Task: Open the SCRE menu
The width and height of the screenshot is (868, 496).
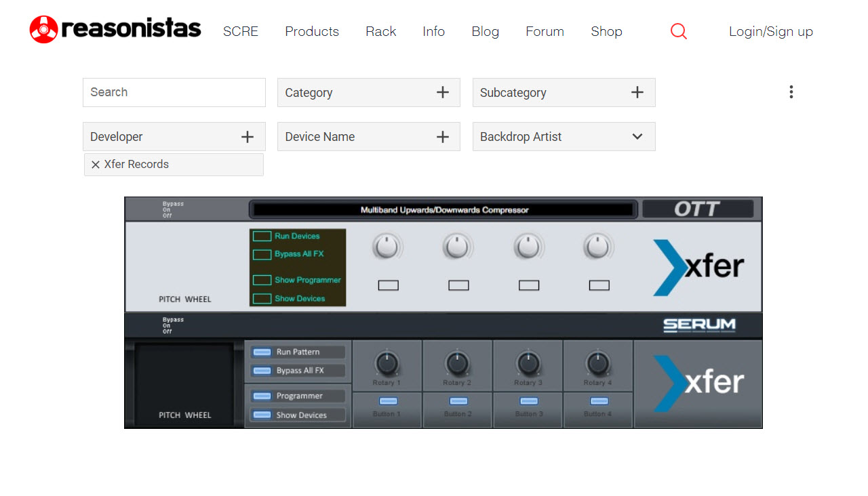Action: point(241,31)
